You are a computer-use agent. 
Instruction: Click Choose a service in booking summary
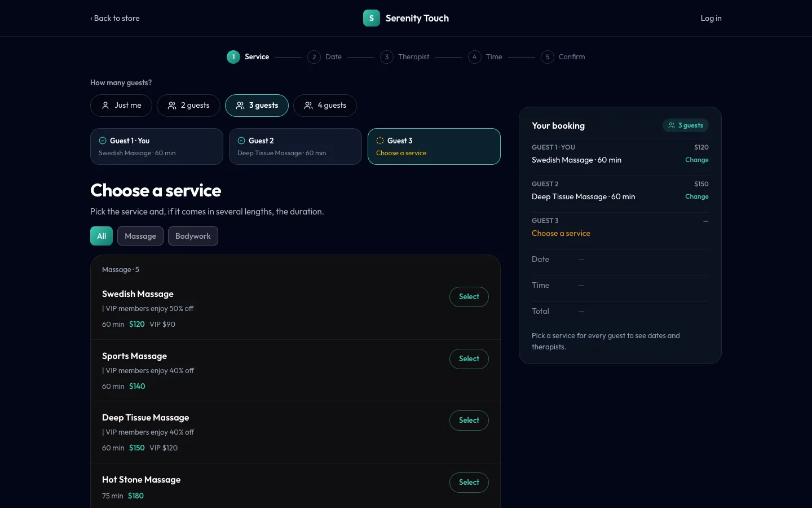561,233
